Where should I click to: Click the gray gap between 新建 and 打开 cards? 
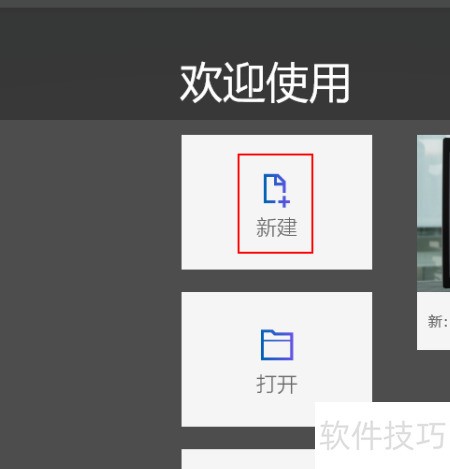277,281
